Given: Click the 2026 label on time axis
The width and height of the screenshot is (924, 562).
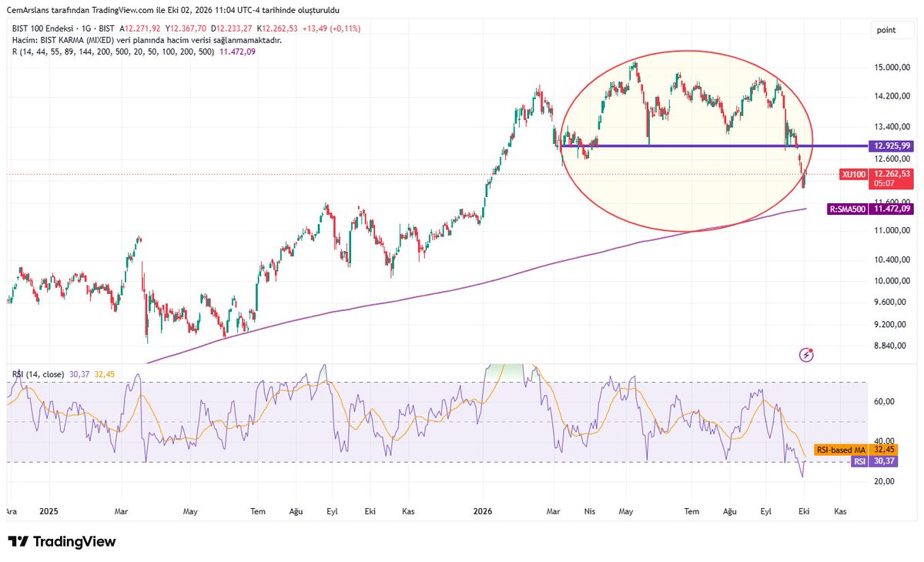Looking at the screenshot, I should pos(483,510).
